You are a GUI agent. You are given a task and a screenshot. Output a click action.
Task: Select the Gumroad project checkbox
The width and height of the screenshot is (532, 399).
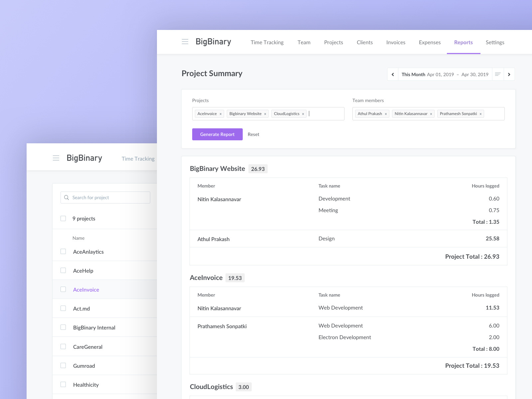[63, 365]
